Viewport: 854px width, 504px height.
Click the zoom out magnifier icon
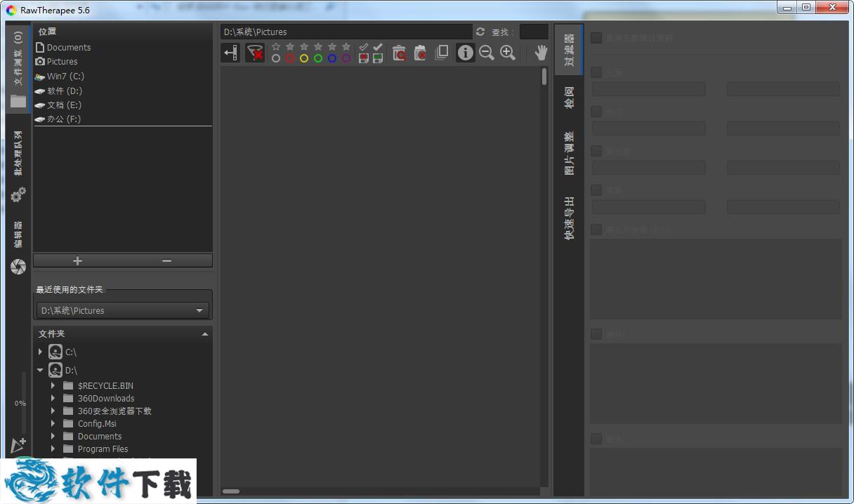click(486, 53)
